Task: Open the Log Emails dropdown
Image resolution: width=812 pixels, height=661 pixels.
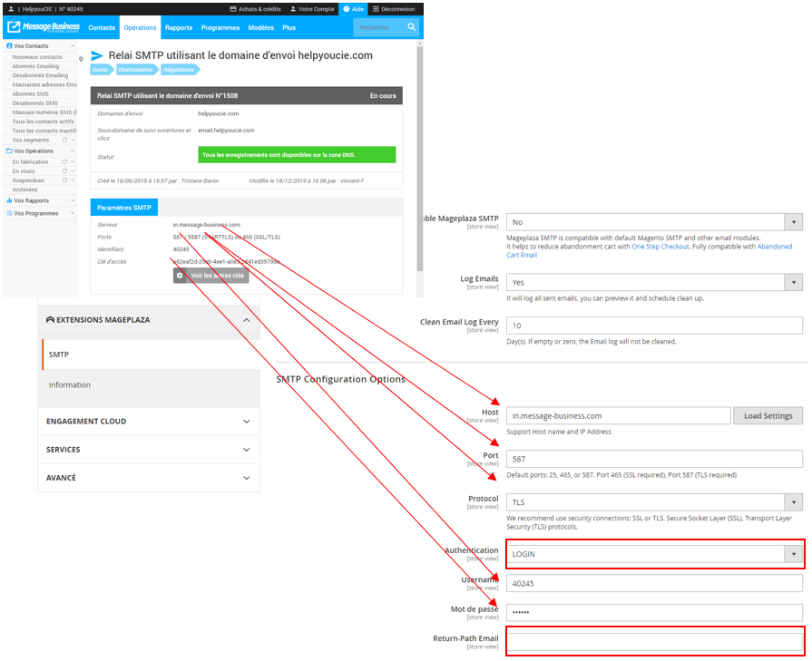Action: click(x=654, y=282)
